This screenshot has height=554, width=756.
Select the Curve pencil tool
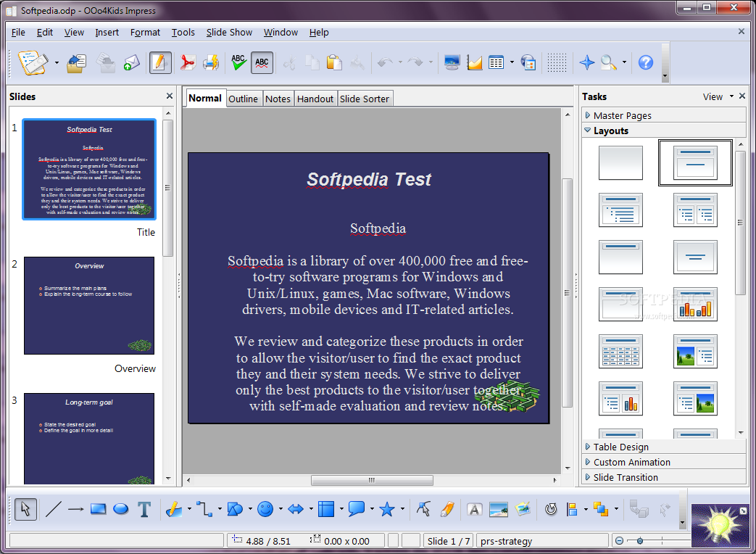pos(173,509)
